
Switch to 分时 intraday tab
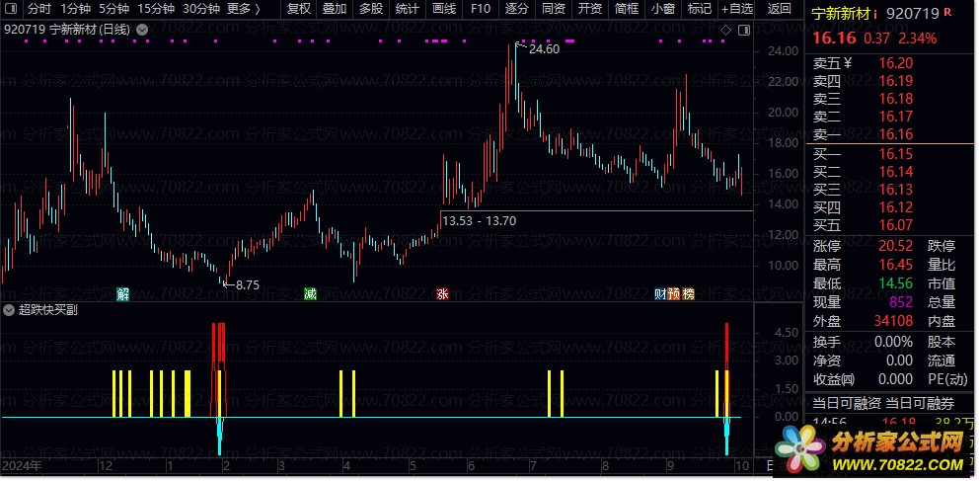point(39,9)
